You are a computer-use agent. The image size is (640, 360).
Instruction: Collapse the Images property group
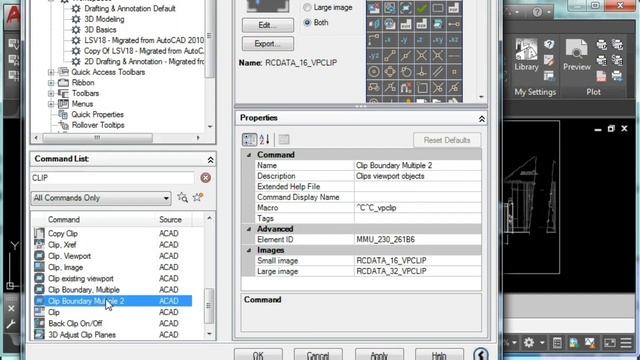click(x=249, y=250)
